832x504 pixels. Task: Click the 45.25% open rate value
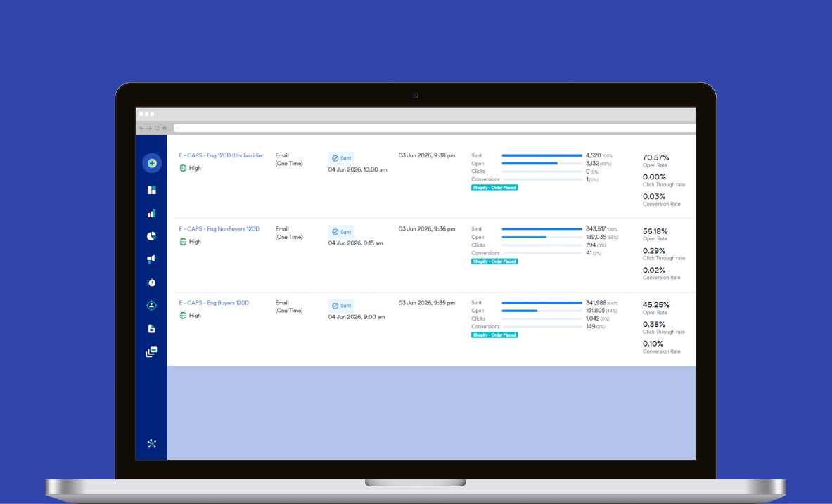[656, 305]
